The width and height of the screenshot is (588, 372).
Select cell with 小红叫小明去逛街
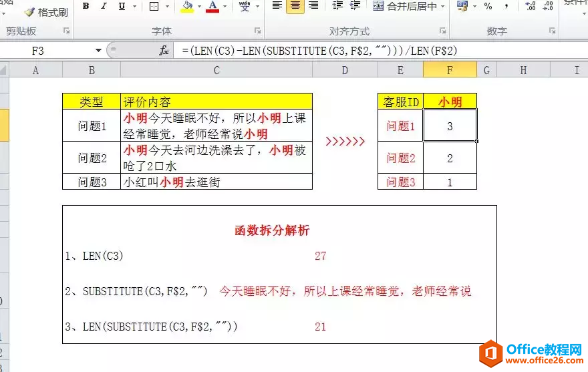(216, 182)
